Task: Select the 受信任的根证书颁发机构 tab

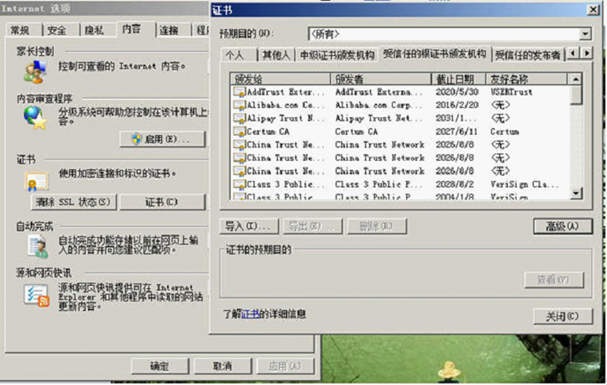Action: 434,54
